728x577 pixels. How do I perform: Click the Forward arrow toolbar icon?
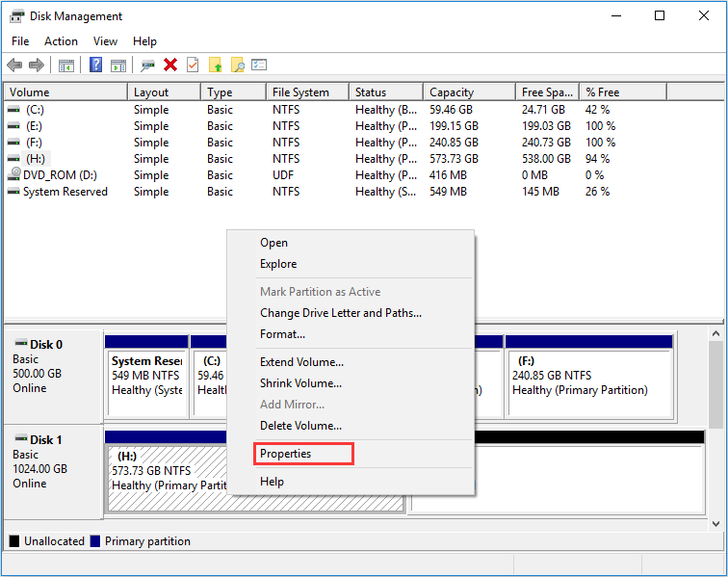click(37, 66)
